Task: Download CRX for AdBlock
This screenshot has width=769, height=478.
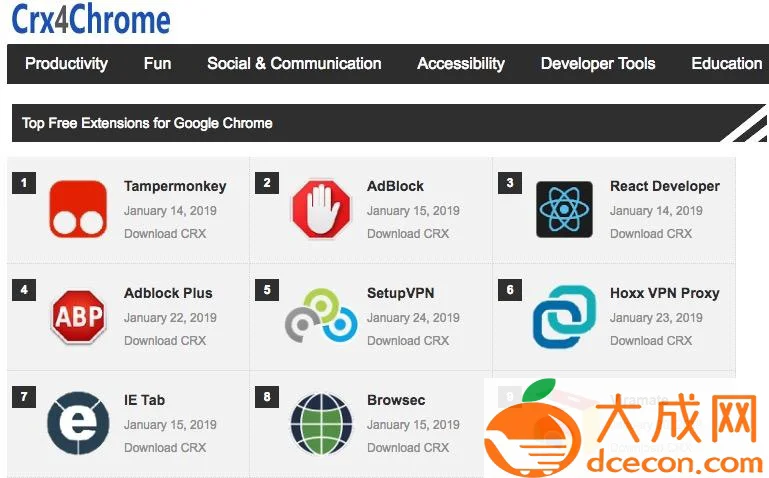Action: 408,233
